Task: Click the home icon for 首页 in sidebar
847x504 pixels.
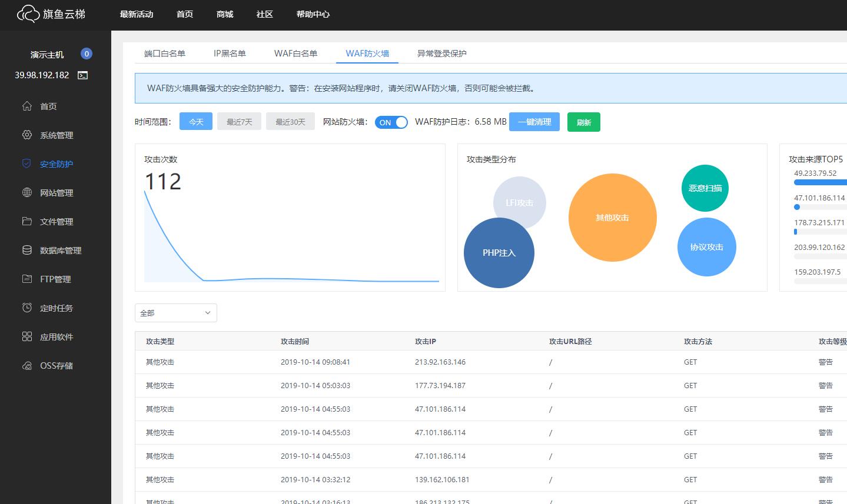Action: tap(27, 106)
